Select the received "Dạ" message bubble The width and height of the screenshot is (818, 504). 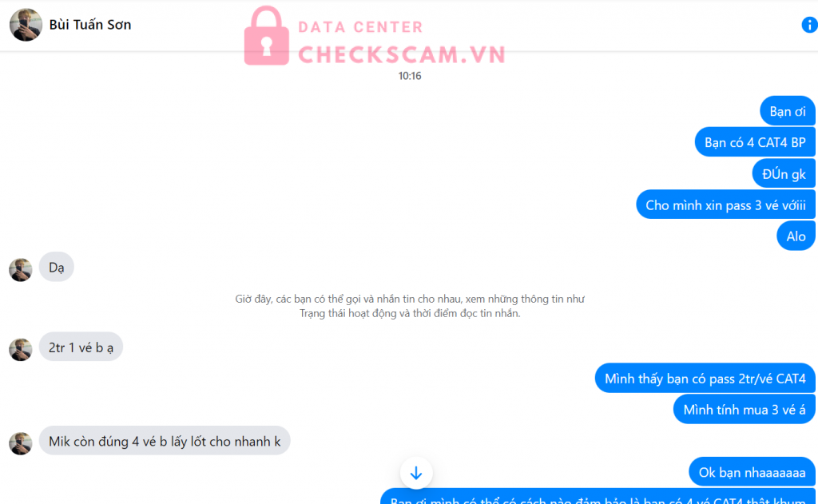57,267
